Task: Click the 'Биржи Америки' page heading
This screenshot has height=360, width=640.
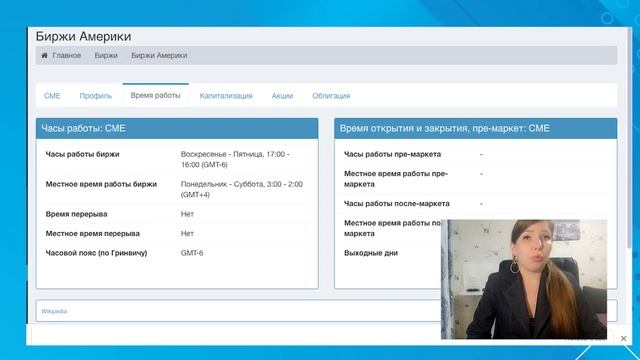Action: pyautogui.click(x=83, y=36)
